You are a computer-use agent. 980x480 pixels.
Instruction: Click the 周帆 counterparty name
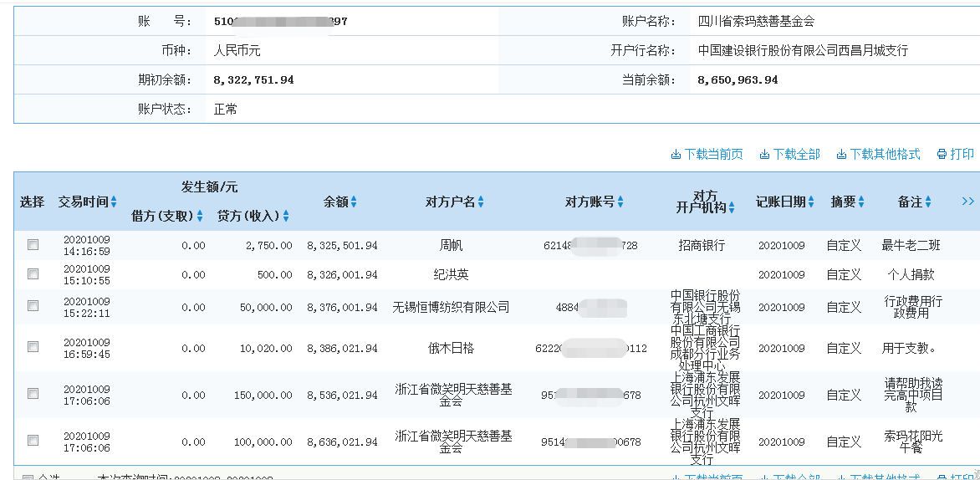452,246
